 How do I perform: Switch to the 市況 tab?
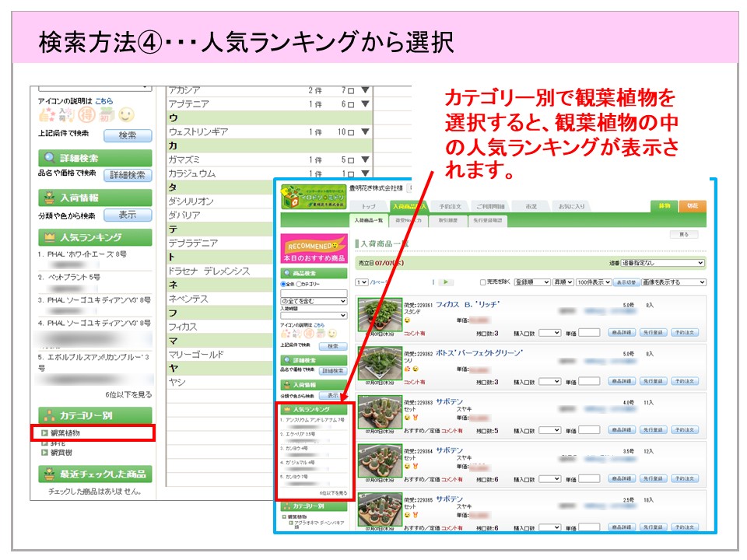tap(531, 207)
